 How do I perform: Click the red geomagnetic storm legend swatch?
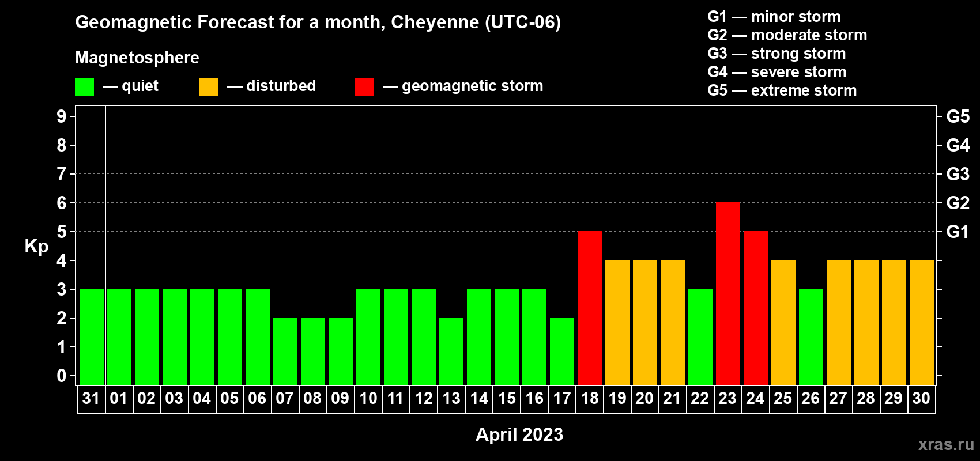coord(364,87)
